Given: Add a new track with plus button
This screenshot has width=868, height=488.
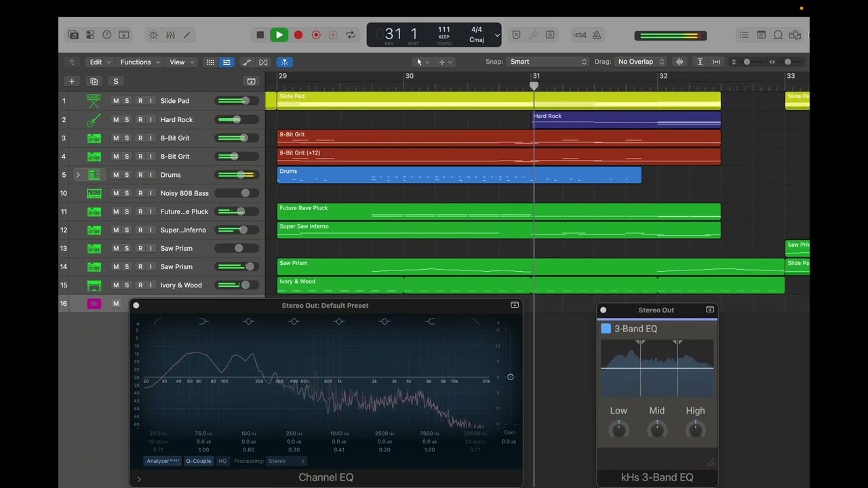Looking at the screenshot, I should coord(72,81).
